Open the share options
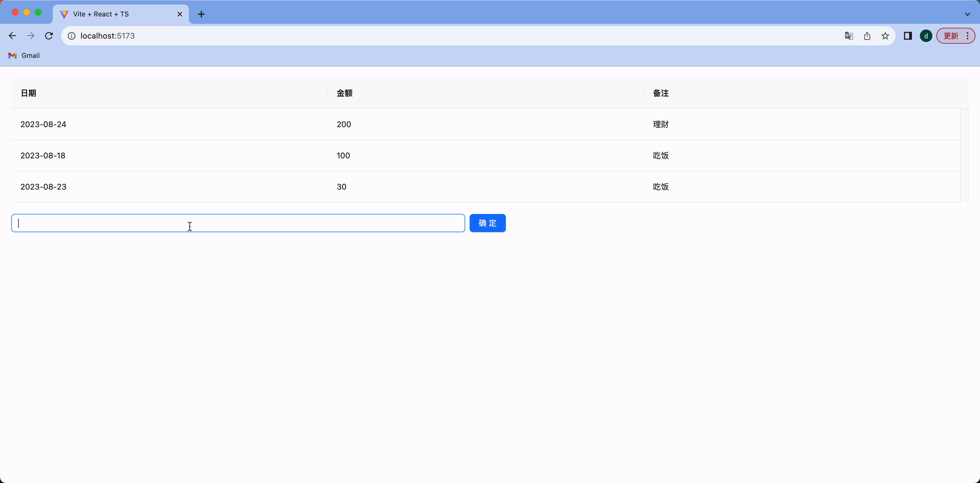The height and width of the screenshot is (483, 980). pos(867,36)
